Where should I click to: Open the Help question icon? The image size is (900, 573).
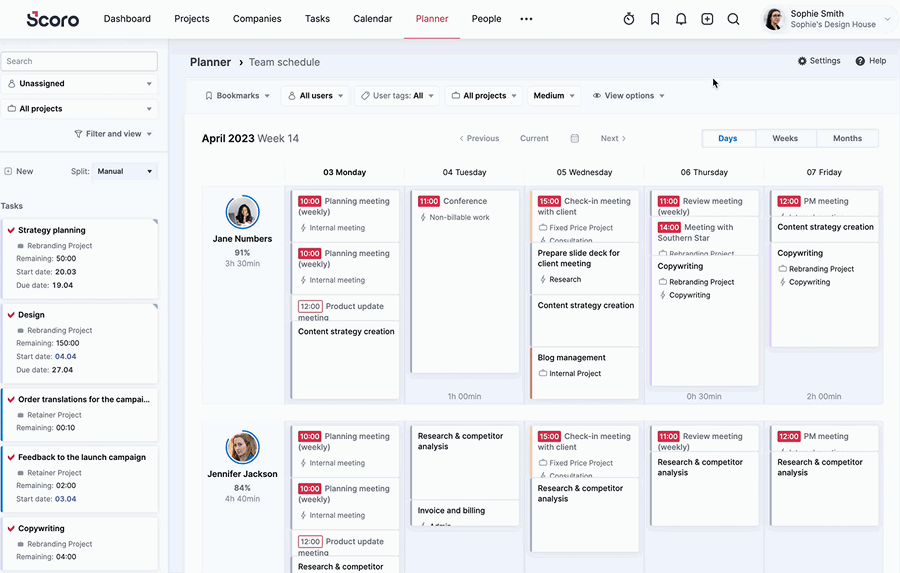(860, 61)
